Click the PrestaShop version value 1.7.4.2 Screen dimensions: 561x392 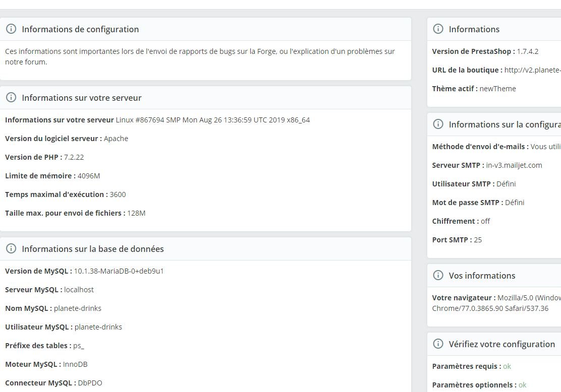528,51
